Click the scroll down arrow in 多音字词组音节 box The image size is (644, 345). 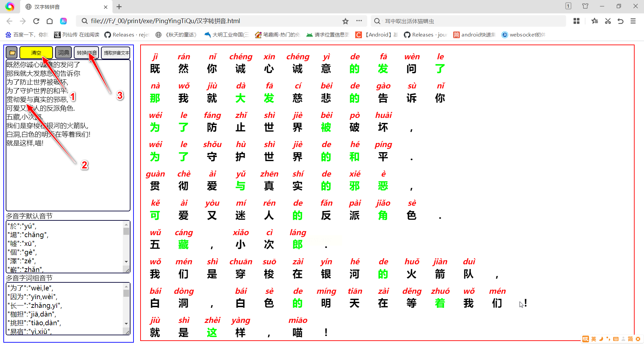126,324
